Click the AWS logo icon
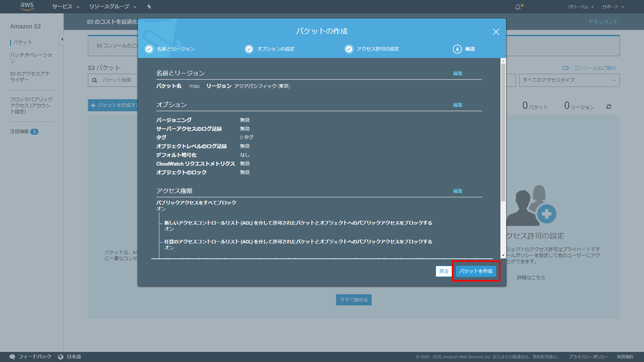Screen dimensions: 644x362 (27, 7)
